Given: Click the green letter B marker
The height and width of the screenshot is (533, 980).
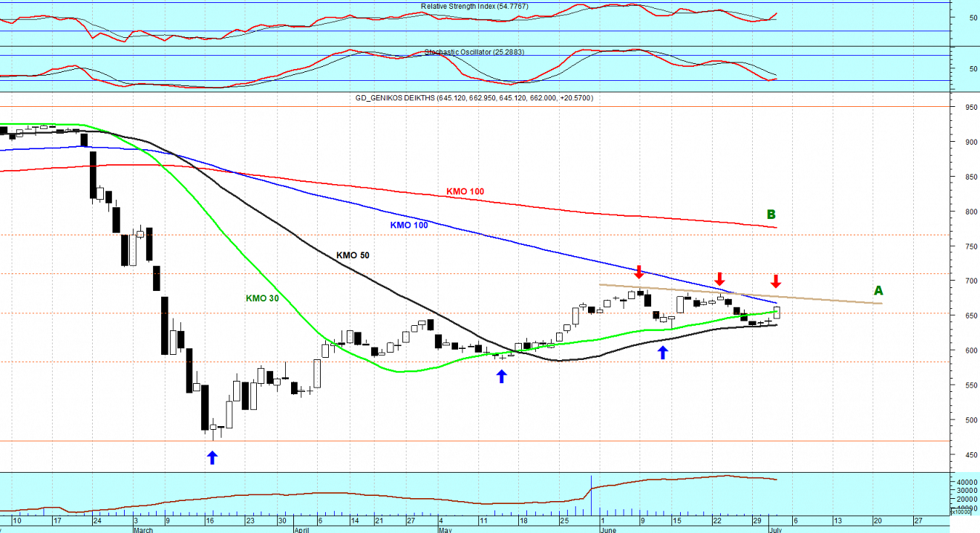Looking at the screenshot, I should tap(771, 215).
